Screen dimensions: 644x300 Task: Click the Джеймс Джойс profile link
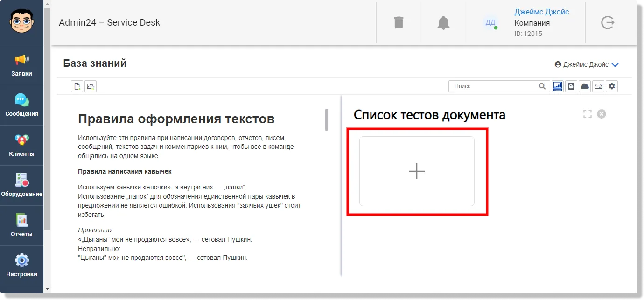[542, 12]
